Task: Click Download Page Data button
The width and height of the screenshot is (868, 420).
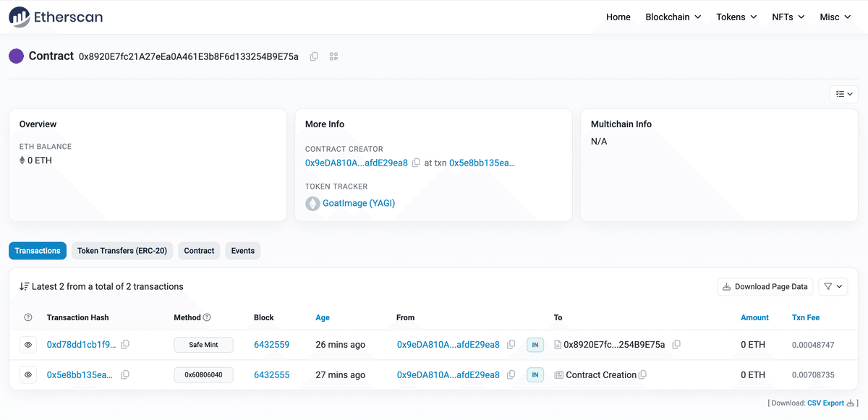Action: tap(765, 286)
